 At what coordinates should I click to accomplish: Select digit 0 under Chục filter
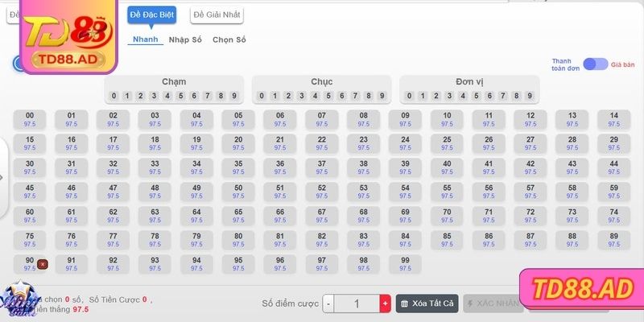[x=262, y=96]
